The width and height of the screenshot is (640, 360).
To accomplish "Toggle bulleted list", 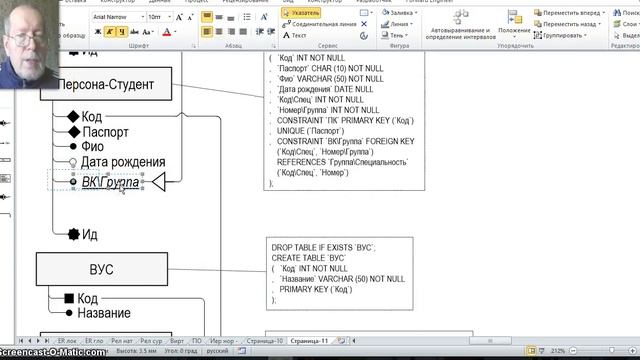I will (x=247, y=17).
